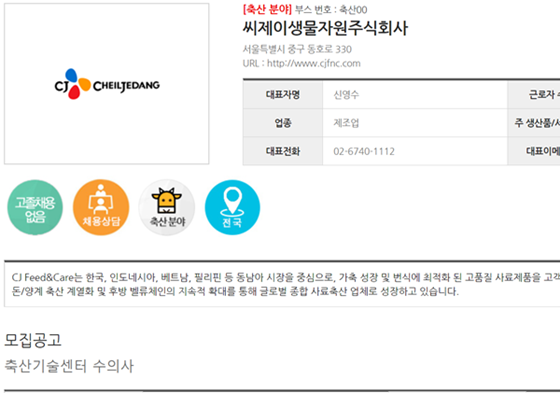Click the booth number text 축산00
Image resolution: width=560 pixels, height=393 pixels.
click(353, 10)
